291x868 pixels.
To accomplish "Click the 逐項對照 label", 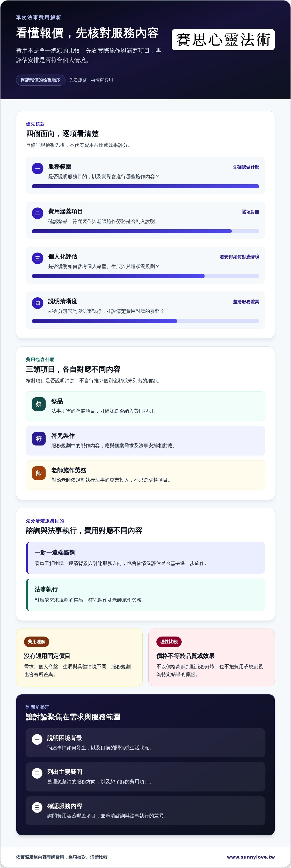I will (x=251, y=212).
